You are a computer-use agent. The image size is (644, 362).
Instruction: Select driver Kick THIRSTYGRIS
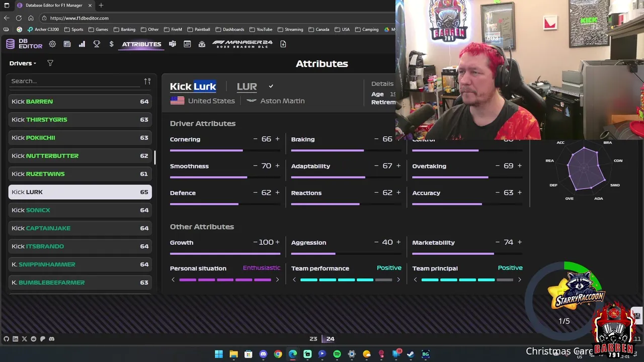80,120
